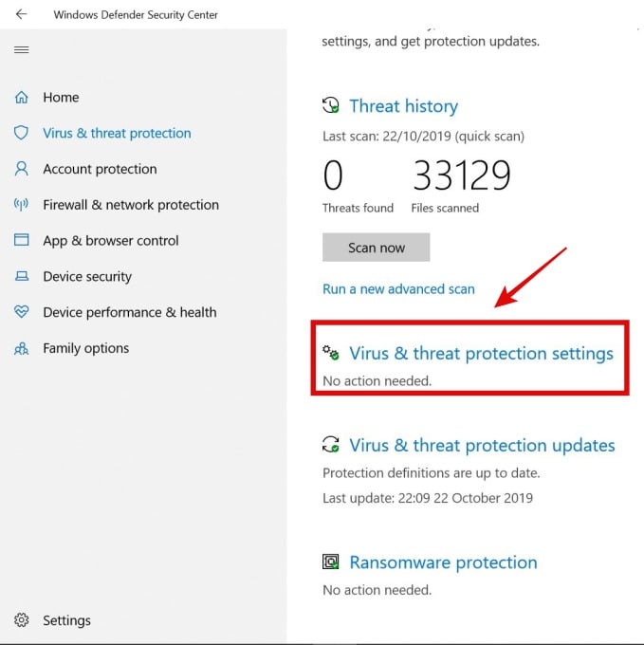644x645 pixels.
Task: Open the Ransomware protection heading link
Action: pos(443,562)
